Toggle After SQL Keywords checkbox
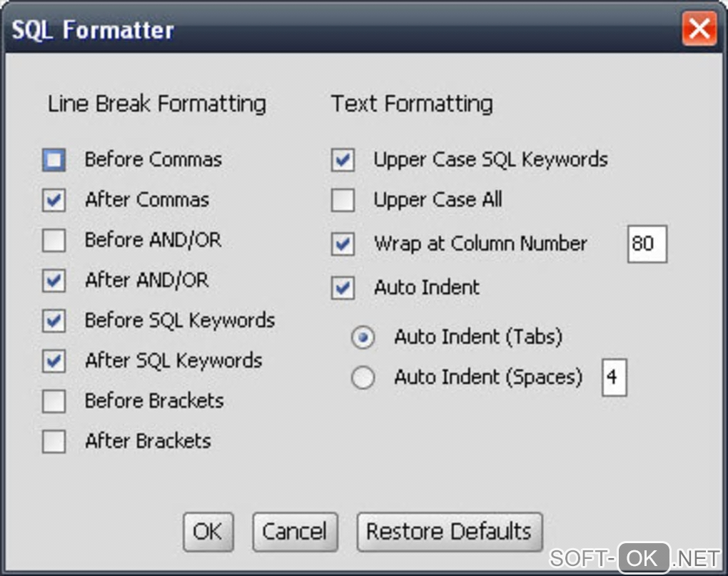Image resolution: width=728 pixels, height=576 pixels. pos(54,361)
